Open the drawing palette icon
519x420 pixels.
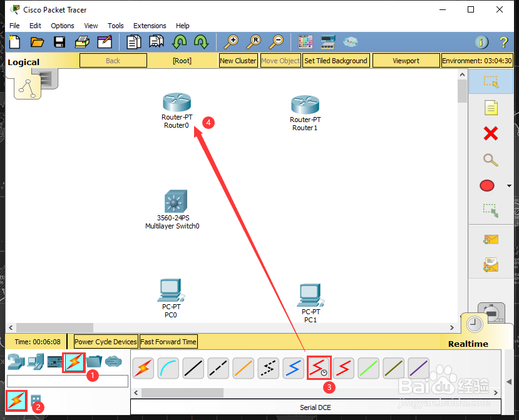[305, 42]
